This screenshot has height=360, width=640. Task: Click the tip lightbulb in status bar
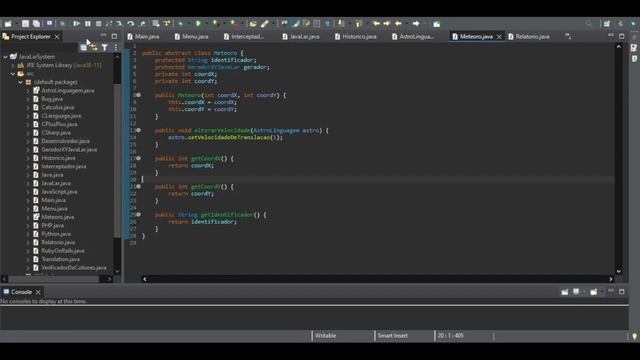point(634,336)
